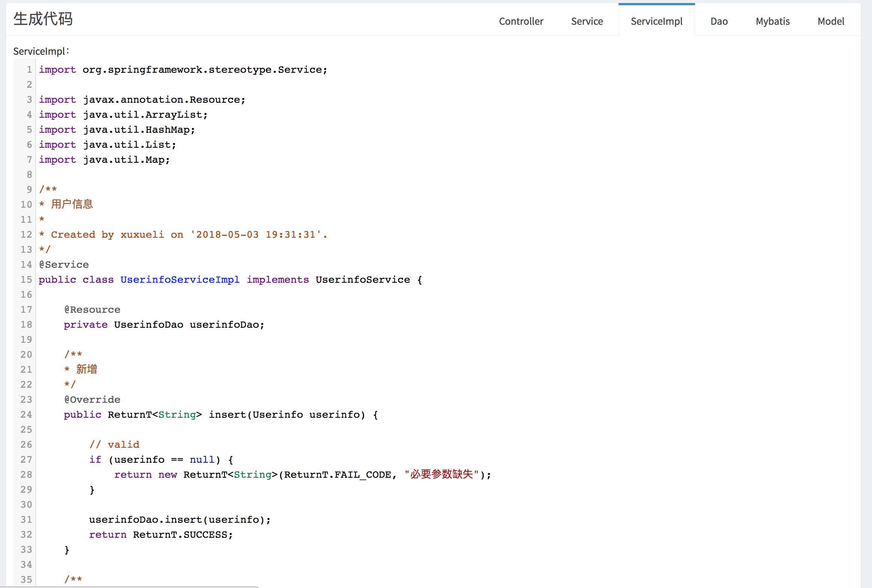Image resolution: width=872 pixels, height=588 pixels.
Task: Click the @Resource annotation line
Action: click(92, 310)
